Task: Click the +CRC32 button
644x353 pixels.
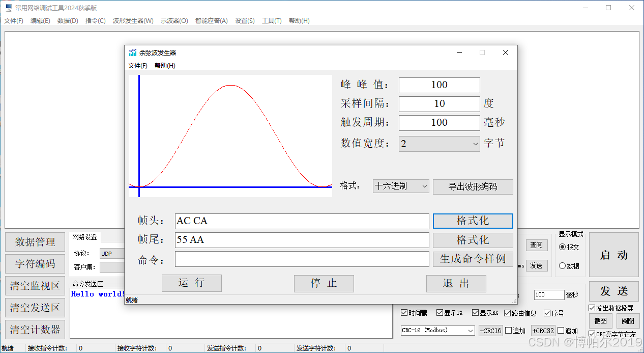Action: coord(543,331)
